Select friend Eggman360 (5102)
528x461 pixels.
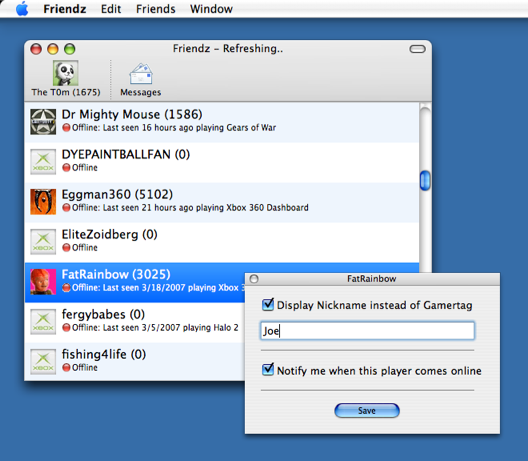pos(222,202)
